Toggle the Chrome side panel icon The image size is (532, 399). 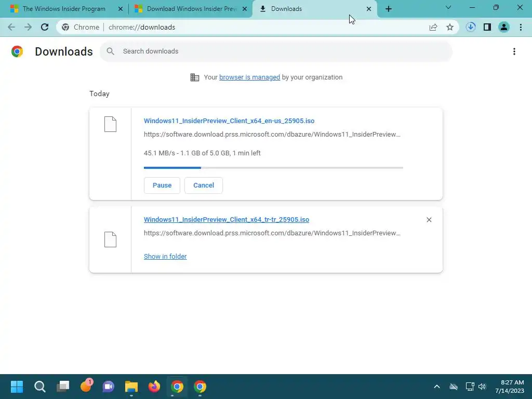tap(487, 27)
